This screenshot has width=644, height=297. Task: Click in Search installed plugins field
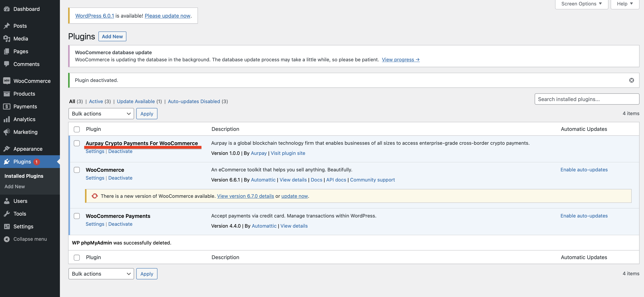pos(587,99)
